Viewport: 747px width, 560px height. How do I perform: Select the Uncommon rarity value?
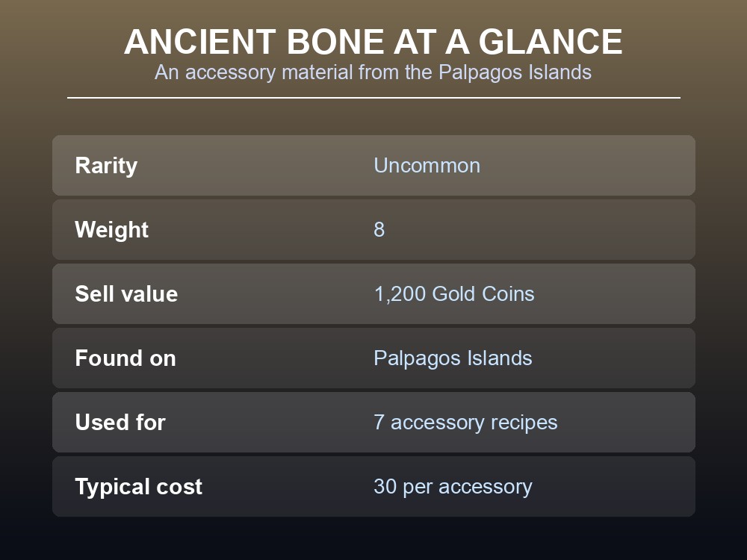427,166
